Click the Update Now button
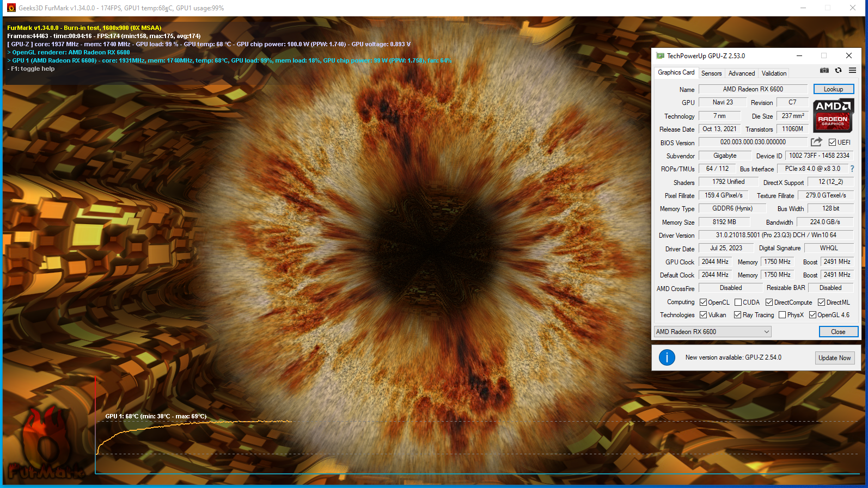868x488 pixels. click(834, 358)
